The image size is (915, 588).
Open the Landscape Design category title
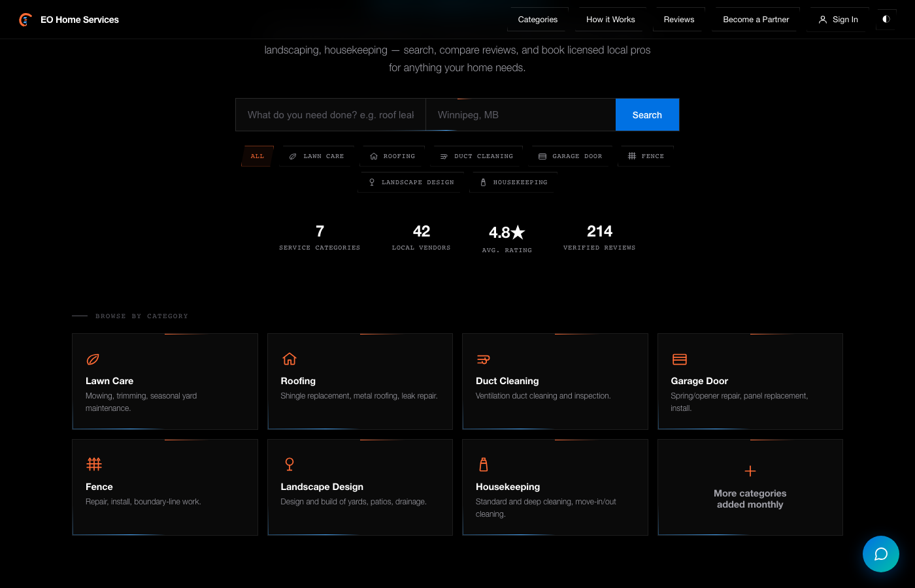[x=322, y=487]
